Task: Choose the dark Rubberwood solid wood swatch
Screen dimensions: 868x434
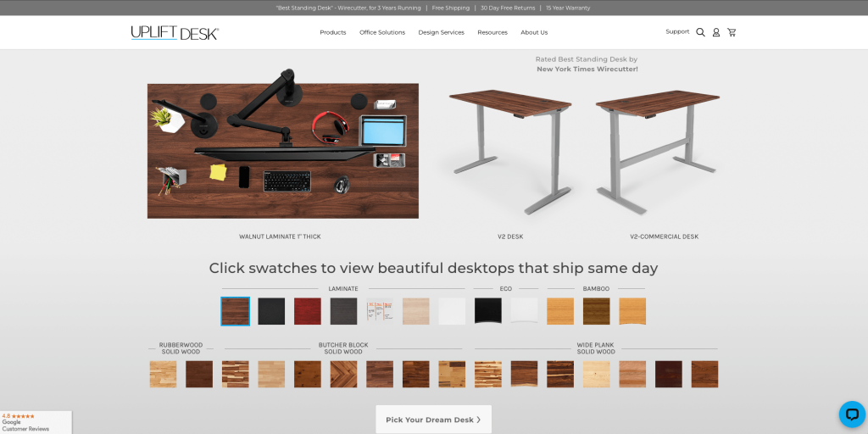Action: coord(199,374)
